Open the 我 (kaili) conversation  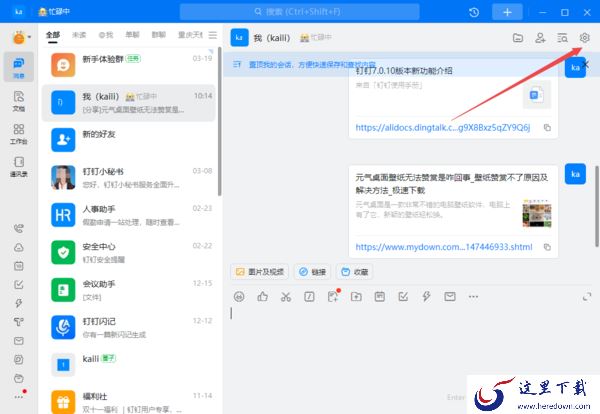(x=129, y=103)
